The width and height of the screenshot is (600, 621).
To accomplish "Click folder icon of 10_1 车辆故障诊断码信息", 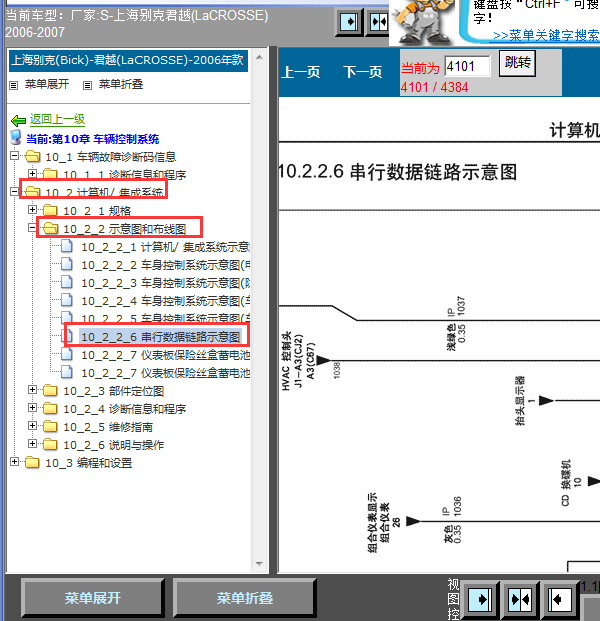I will pos(32,157).
